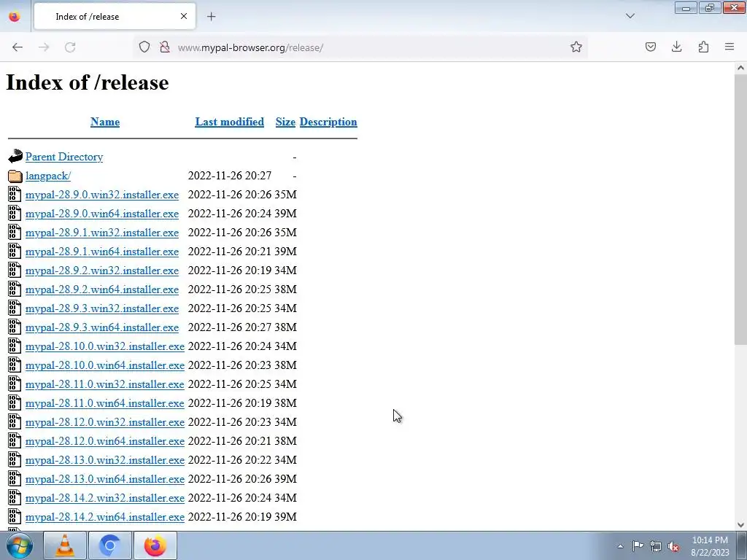Viewport: 747px width, 560px height.
Task: Click binary file icon beside mypal-28.13.0.win32
Action: 15,459
